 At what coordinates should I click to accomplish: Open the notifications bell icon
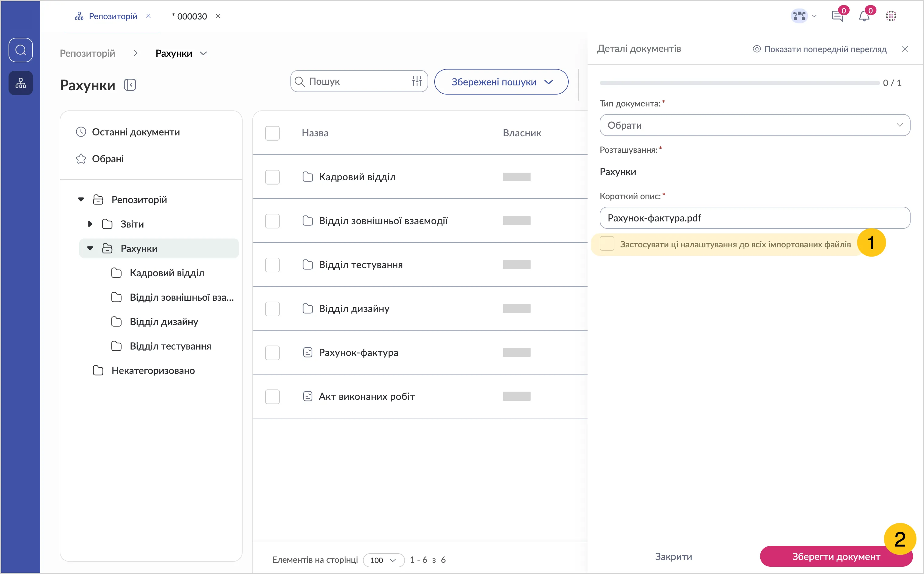(x=864, y=16)
